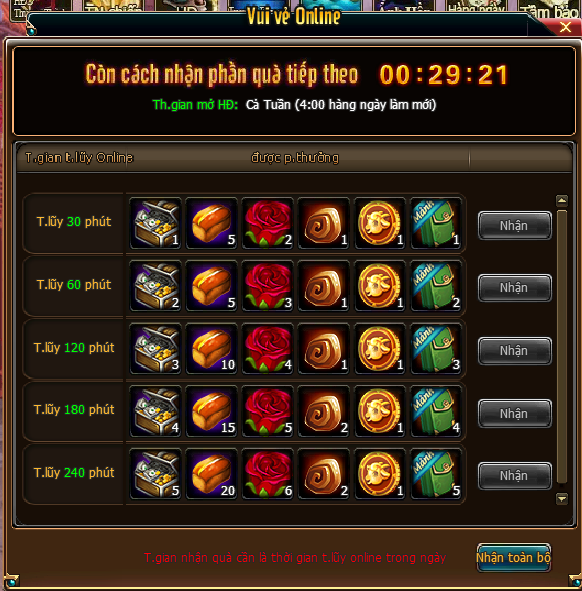Click the treasure chest icon in 240 phút row
The image size is (582, 591).
[155, 474]
